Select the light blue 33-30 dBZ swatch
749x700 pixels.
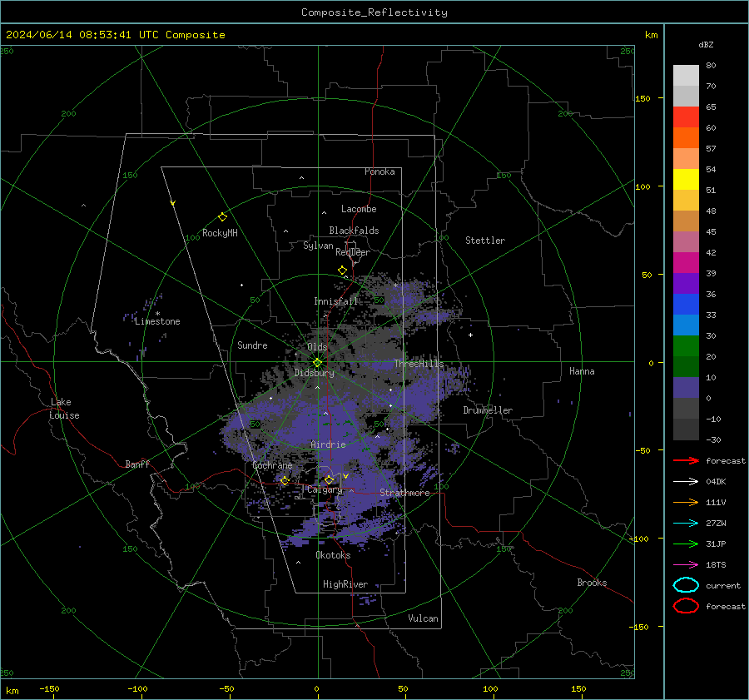tap(686, 325)
